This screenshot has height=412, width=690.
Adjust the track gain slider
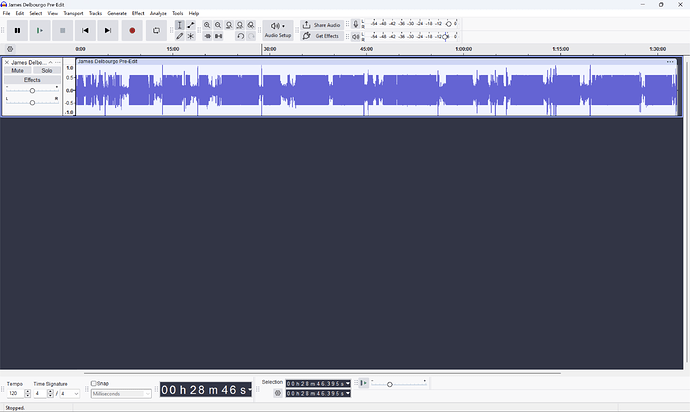coord(32,90)
